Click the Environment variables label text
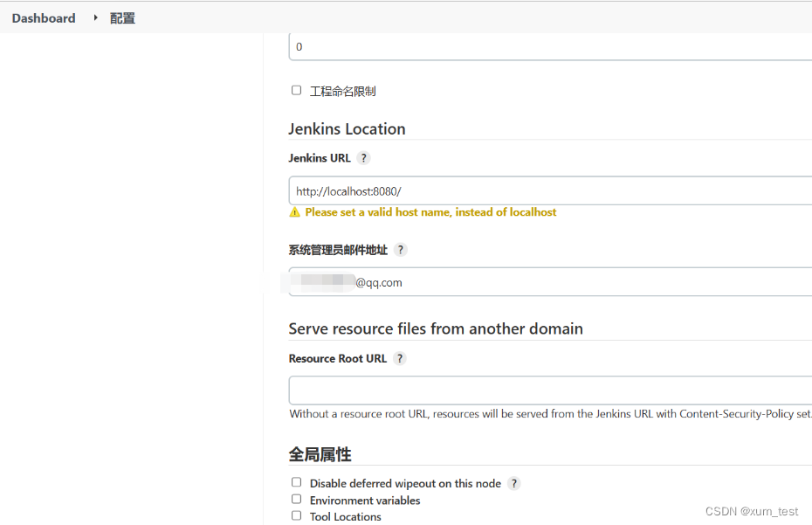The width and height of the screenshot is (812, 525). pos(365,501)
